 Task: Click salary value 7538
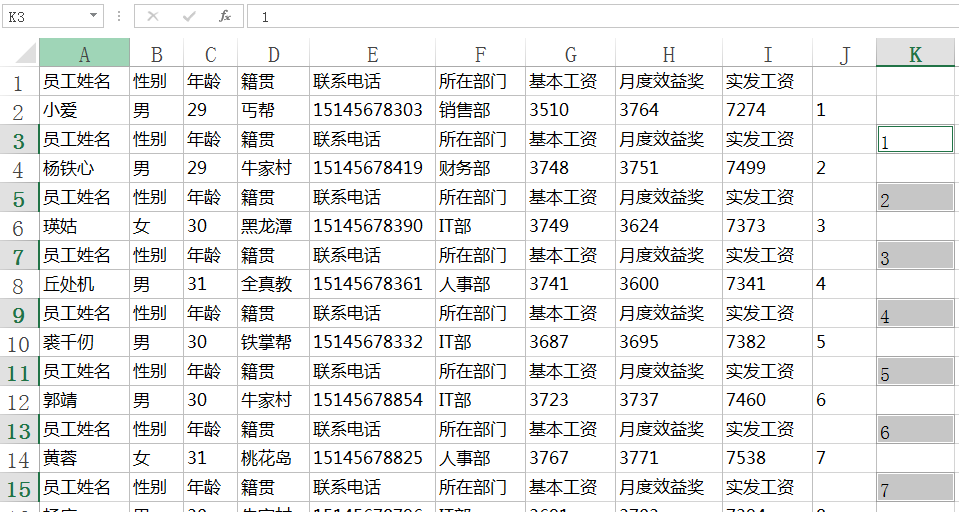(x=768, y=458)
